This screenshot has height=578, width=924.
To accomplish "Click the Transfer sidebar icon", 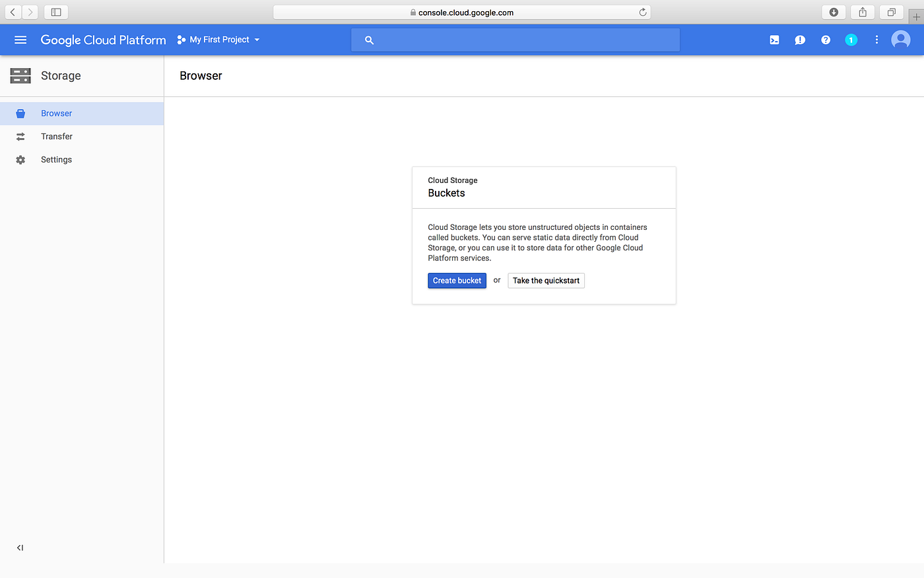I will click(20, 136).
